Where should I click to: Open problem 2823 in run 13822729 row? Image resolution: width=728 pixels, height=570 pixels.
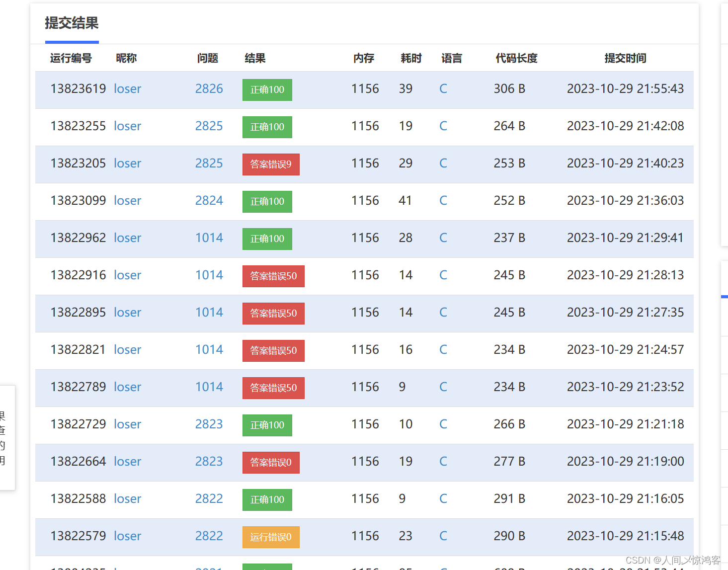(209, 424)
